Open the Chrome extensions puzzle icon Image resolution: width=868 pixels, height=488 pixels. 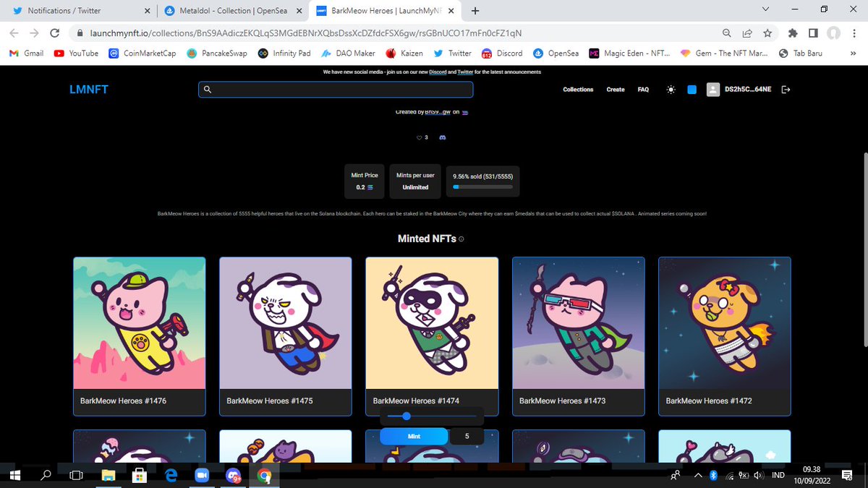pyautogui.click(x=793, y=33)
